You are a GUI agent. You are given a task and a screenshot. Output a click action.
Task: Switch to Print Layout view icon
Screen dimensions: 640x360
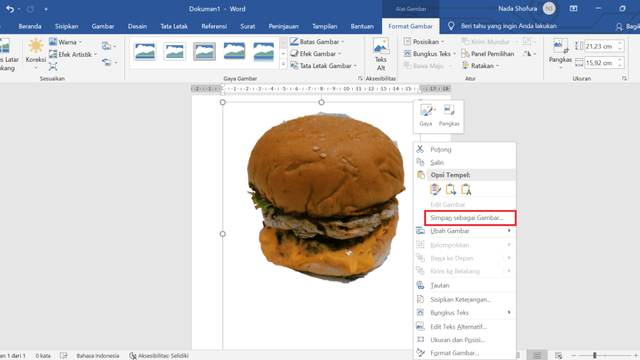tap(537, 356)
